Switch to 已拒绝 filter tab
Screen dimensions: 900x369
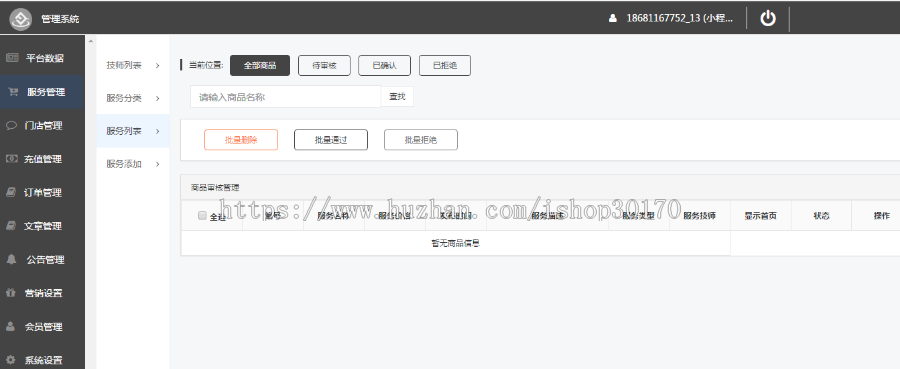point(445,65)
